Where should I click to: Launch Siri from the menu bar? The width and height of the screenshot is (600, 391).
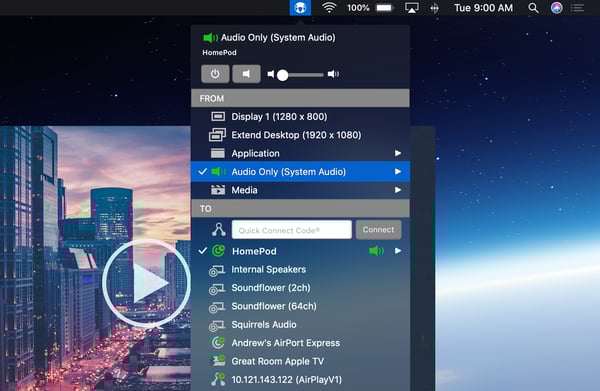(x=557, y=8)
